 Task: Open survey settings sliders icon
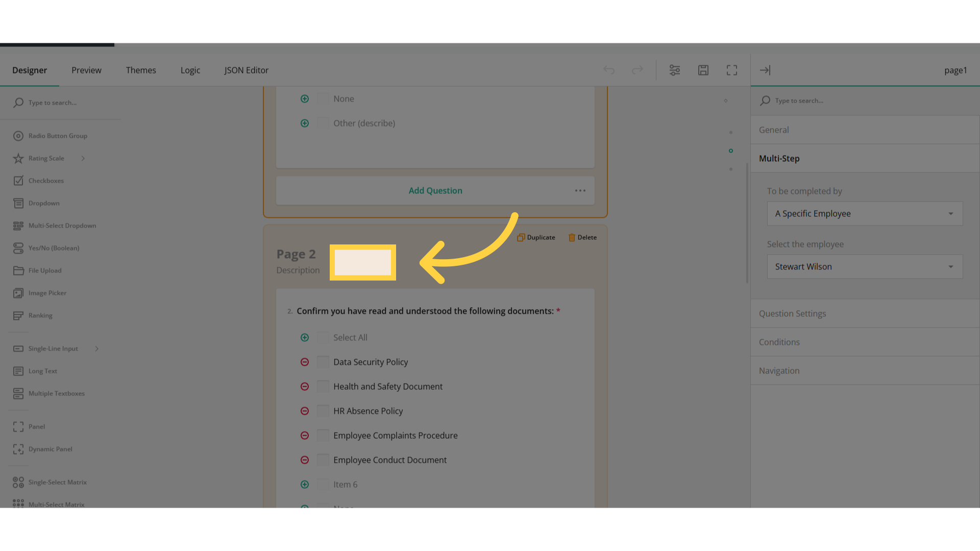pos(675,70)
